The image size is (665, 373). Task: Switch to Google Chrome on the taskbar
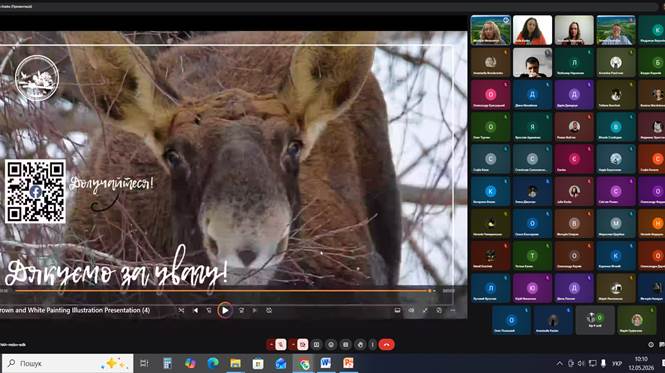click(303, 363)
